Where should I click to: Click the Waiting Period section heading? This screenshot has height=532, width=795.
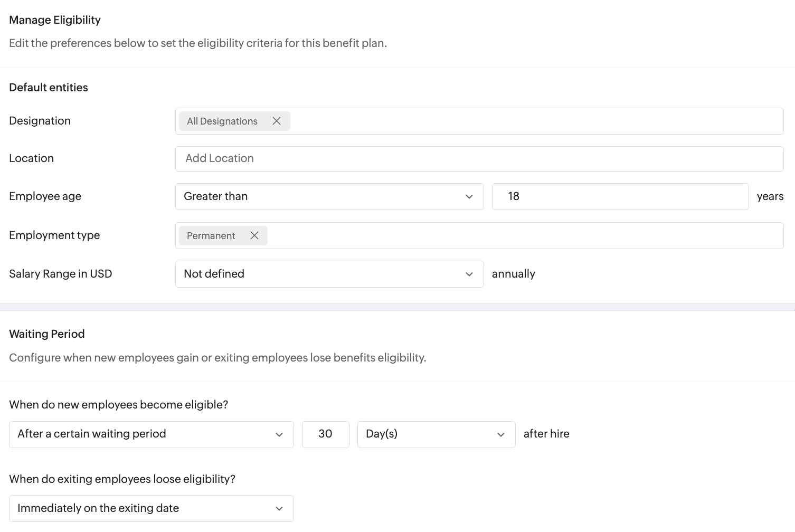pyautogui.click(x=47, y=334)
